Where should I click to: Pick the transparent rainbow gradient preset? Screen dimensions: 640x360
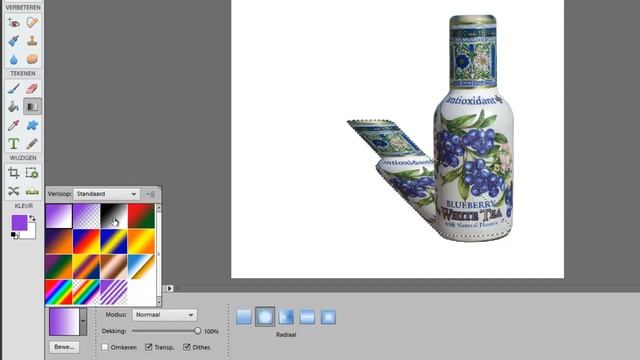click(86, 292)
